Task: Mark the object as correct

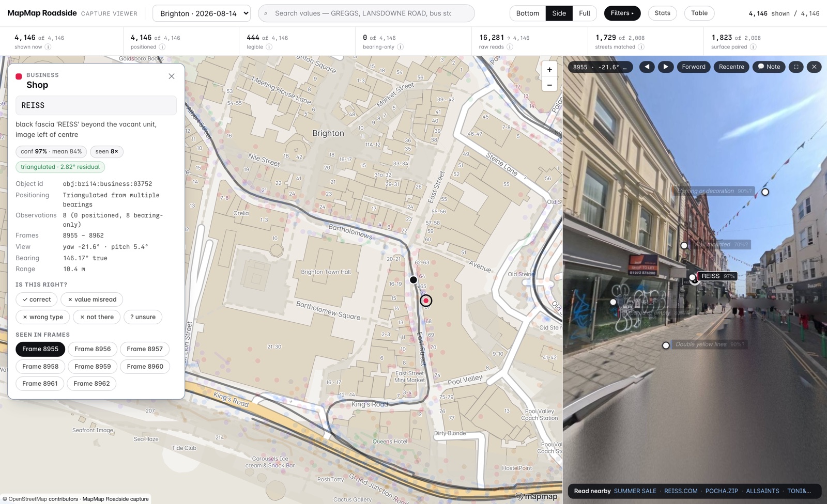Action: (37, 300)
